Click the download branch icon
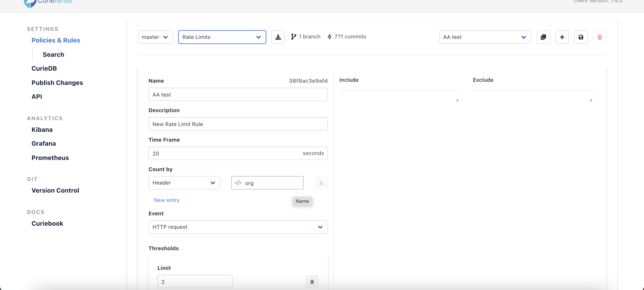 click(x=278, y=37)
